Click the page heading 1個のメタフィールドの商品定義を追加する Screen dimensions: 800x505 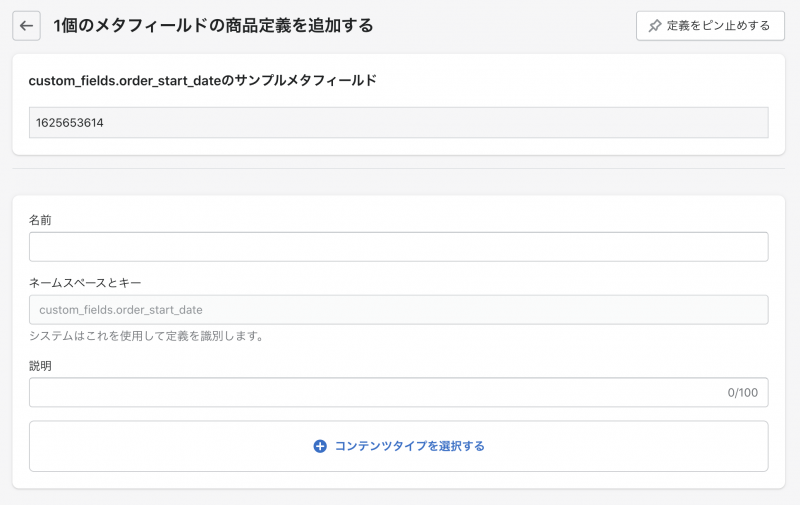[213, 26]
